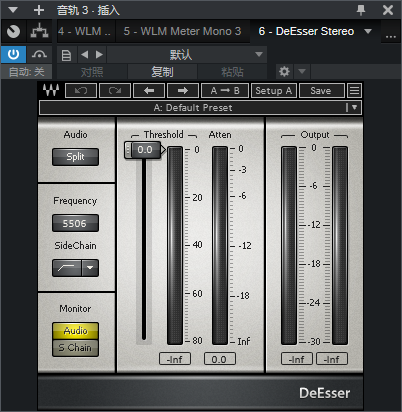The width and height of the screenshot is (402, 412).
Task: Switch to 5 - WLM Meter Mono 3 tab
Action: click(182, 31)
